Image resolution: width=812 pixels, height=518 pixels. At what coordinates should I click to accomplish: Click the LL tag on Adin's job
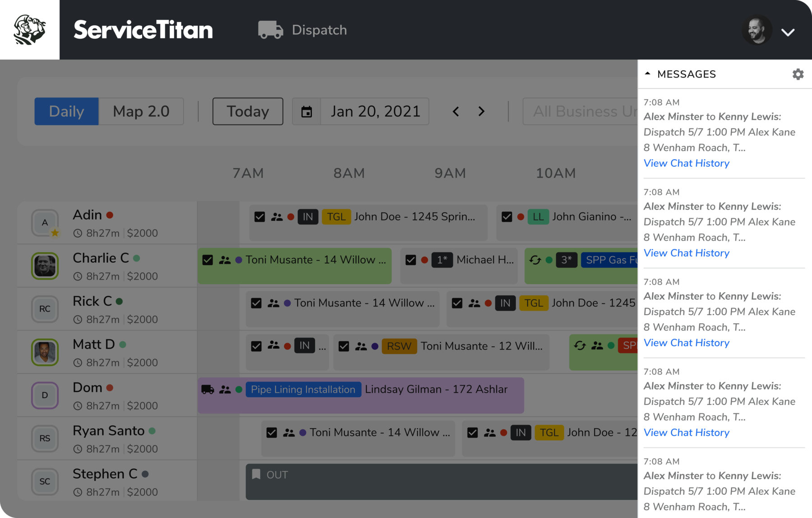[x=538, y=217]
